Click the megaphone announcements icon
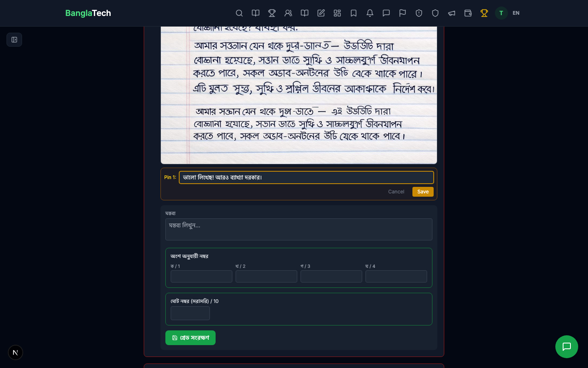 point(452,13)
